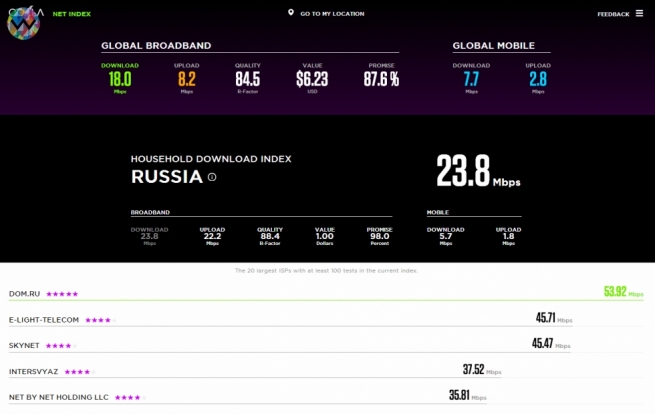This screenshot has width=655, height=414.
Task: Click the Global Mobile heading
Action: tap(494, 46)
